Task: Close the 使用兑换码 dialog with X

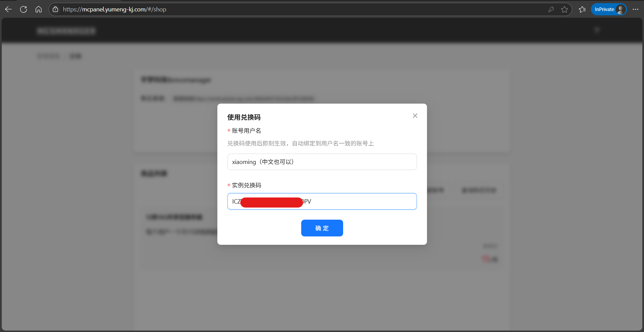Action: [x=415, y=116]
